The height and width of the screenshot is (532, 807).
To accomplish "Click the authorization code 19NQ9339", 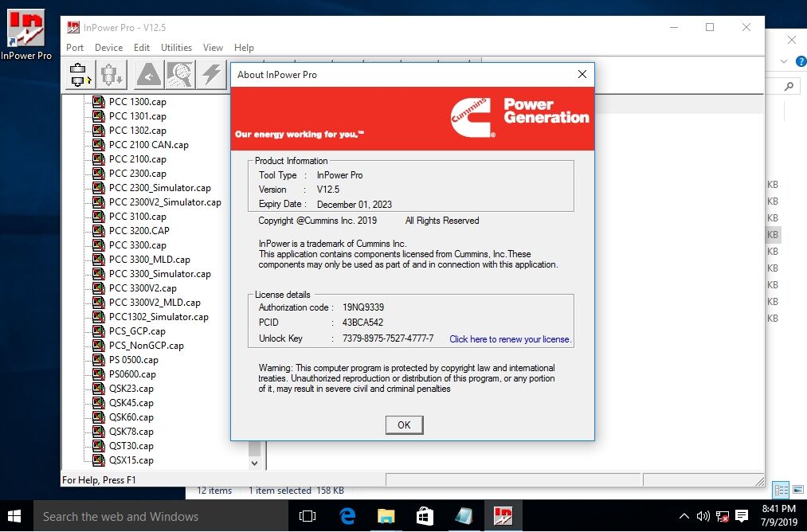I will tap(363, 307).
